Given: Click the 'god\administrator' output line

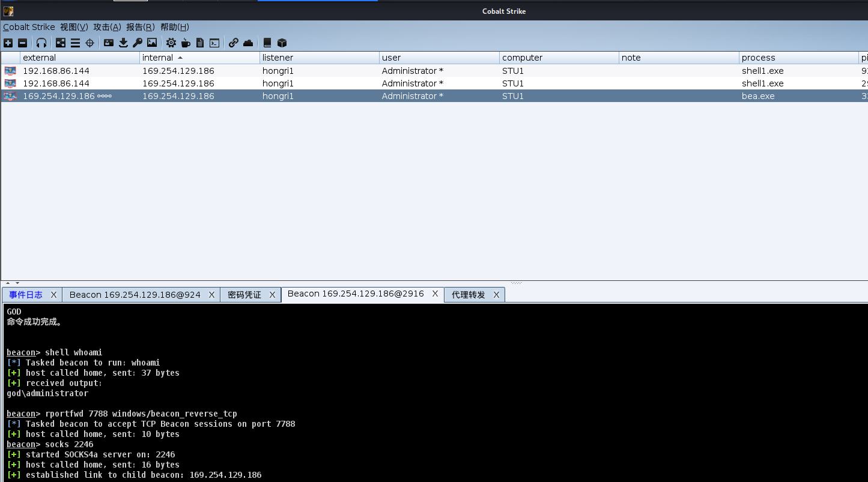Looking at the screenshot, I should click(47, 393).
